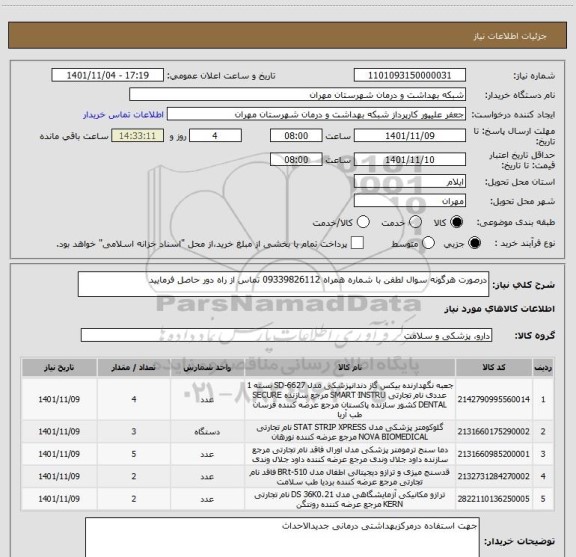The image size is (576, 557).
Task: Click the گروه کالا field دارو، پزشکی و سلامت
Action: [x=286, y=335]
